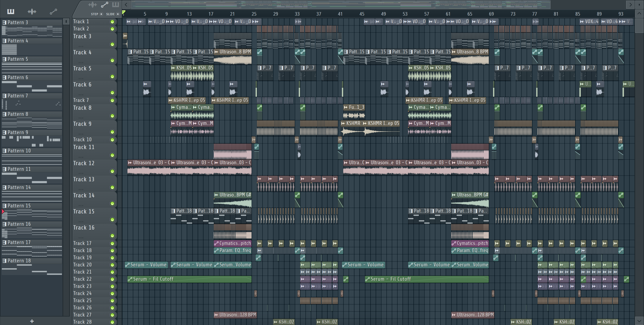The image size is (644, 325).
Task: Click the automation icon in playlist header
Action: coord(104,4)
